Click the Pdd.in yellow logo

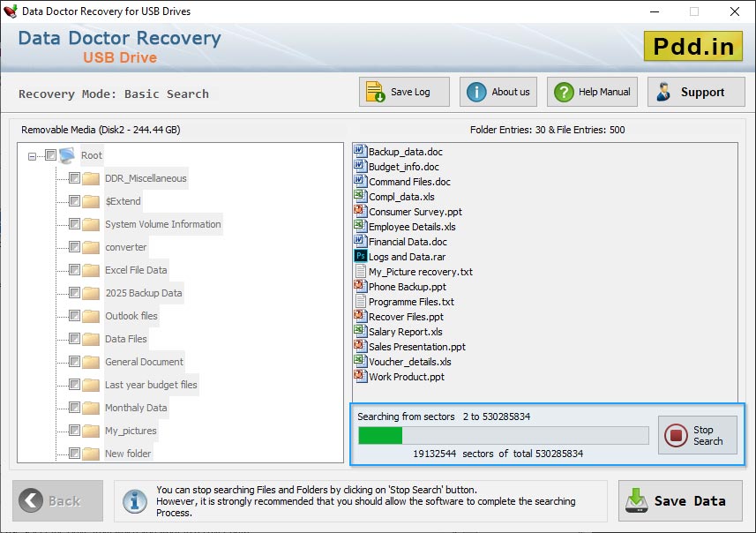point(693,46)
